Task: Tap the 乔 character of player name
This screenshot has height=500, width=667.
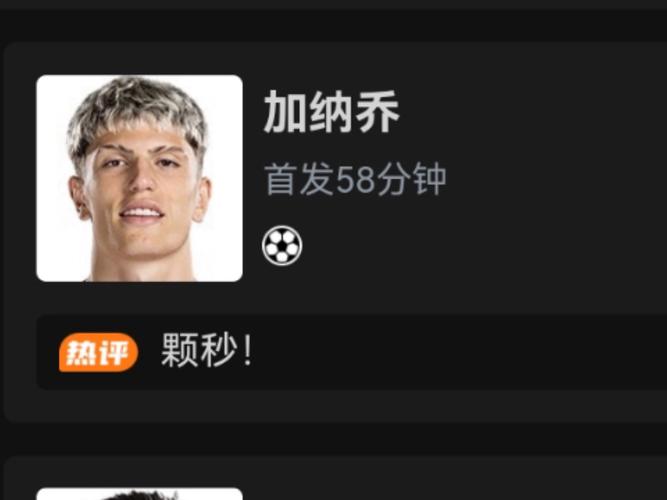Action: tap(378, 112)
